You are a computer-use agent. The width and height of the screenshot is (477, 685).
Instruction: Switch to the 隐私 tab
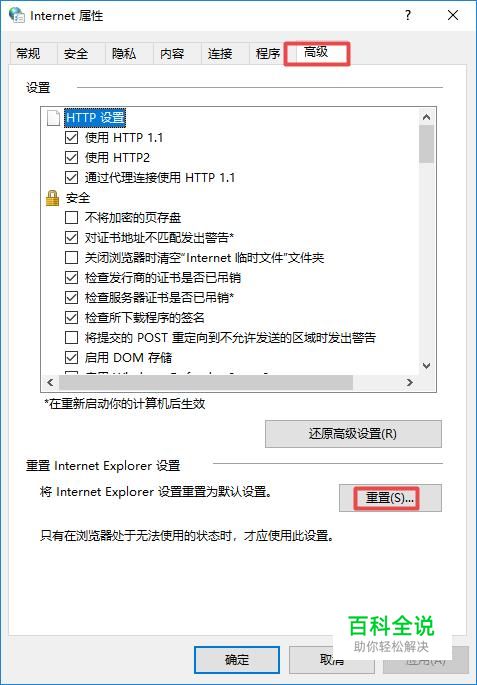pyautogui.click(x=124, y=54)
